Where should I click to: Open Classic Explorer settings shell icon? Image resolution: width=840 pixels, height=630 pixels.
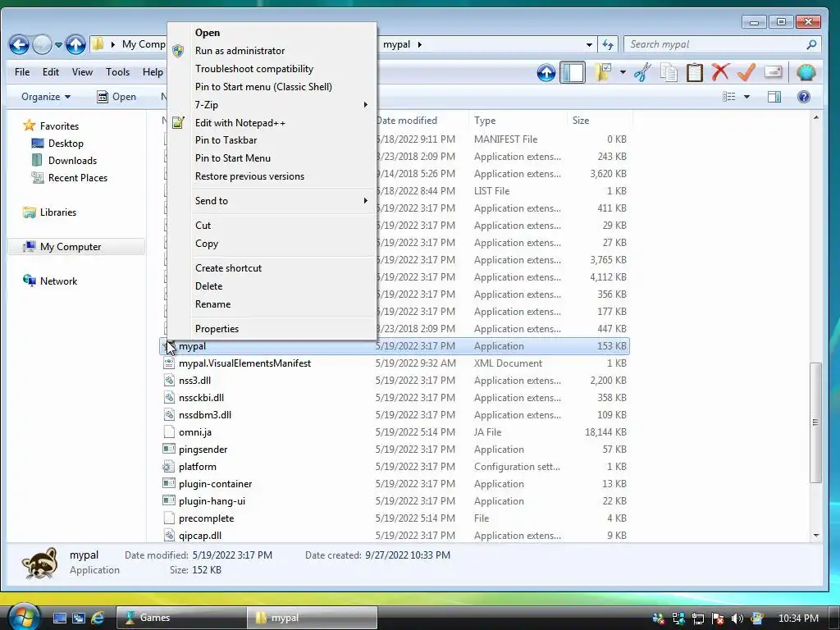tap(806, 72)
